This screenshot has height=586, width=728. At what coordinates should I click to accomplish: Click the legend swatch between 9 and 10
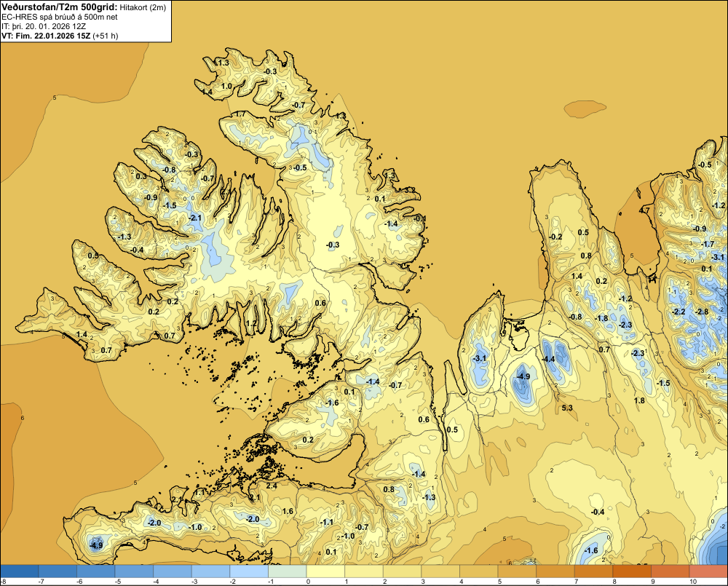tap(670, 571)
